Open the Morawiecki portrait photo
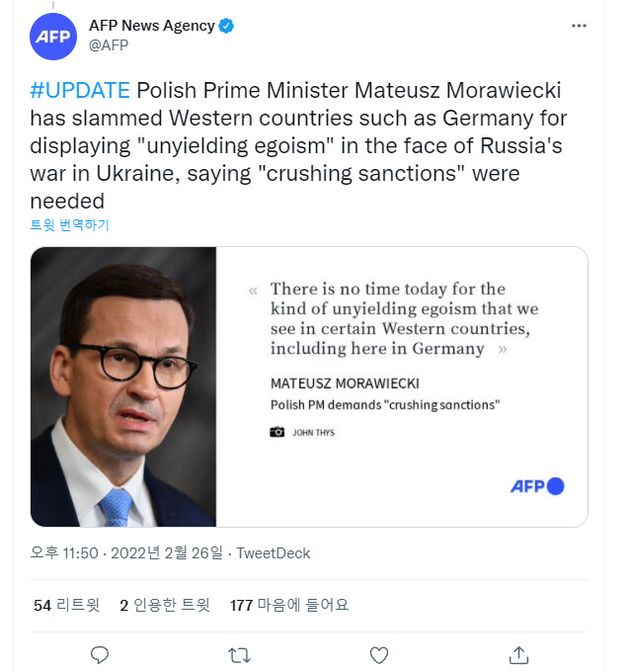This screenshot has width=630, height=672. (123, 386)
